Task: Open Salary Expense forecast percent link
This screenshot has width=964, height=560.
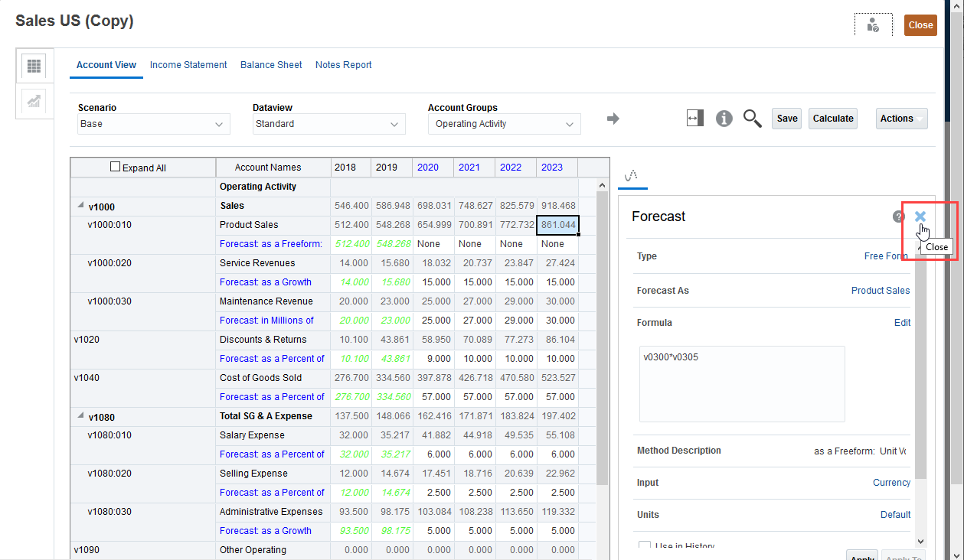Action: click(x=272, y=454)
